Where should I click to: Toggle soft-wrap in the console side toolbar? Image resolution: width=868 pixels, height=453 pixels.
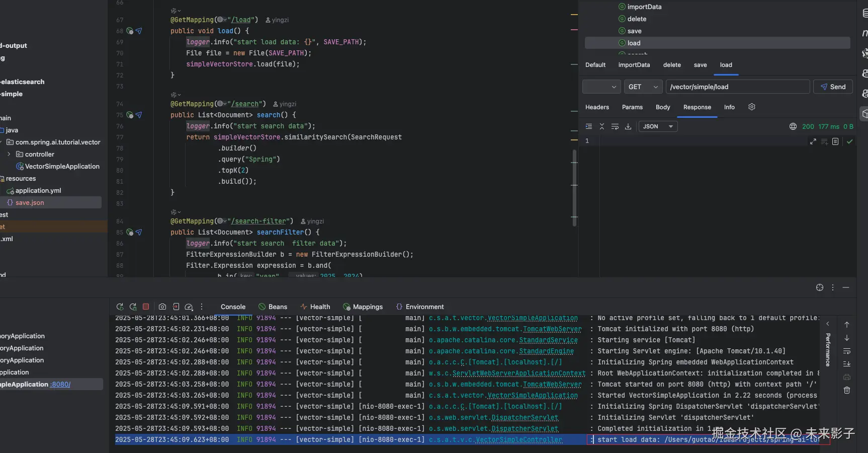coord(847,351)
